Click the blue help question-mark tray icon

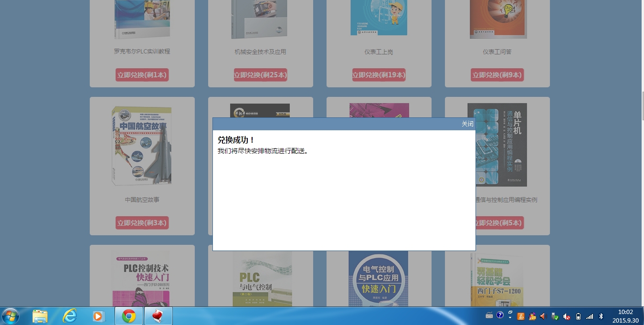click(500, 315)
